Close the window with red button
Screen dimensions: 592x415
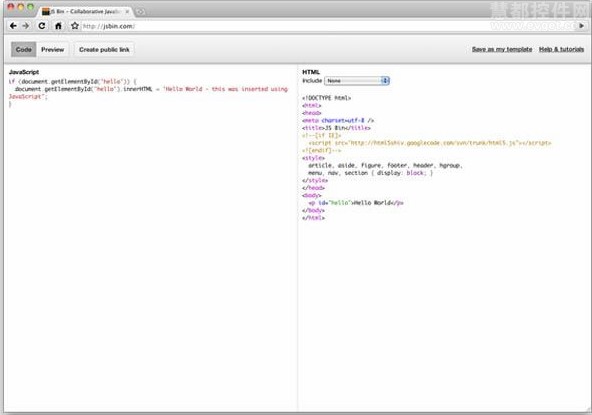[11, 6]
